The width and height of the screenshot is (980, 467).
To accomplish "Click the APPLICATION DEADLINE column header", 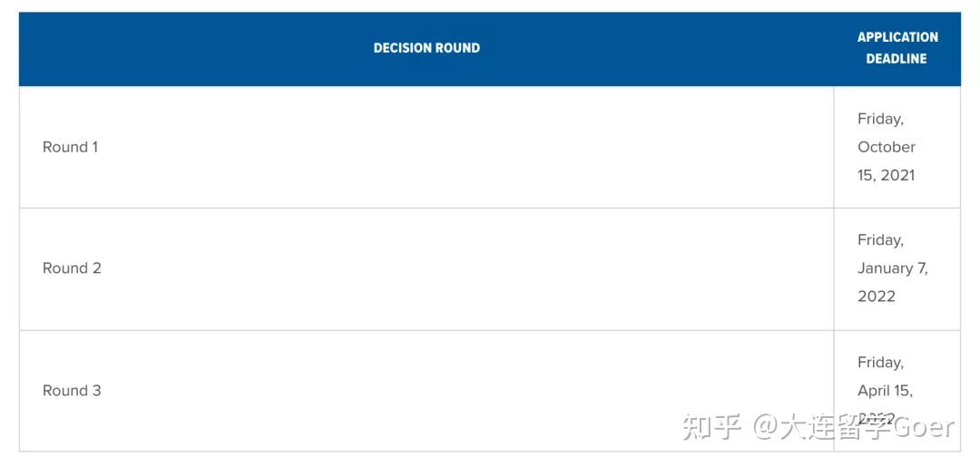I will [x=897, y=48].
